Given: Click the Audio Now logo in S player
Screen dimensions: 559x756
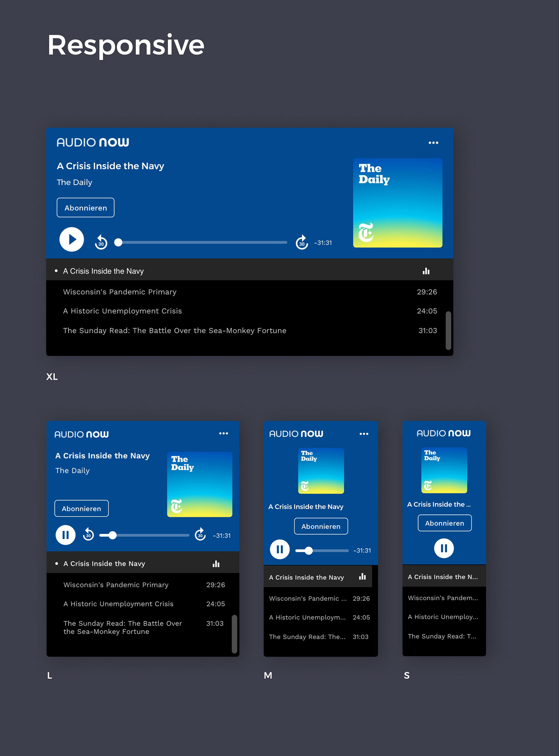Looking at the screenshot, I should click(x=443, y=433).
